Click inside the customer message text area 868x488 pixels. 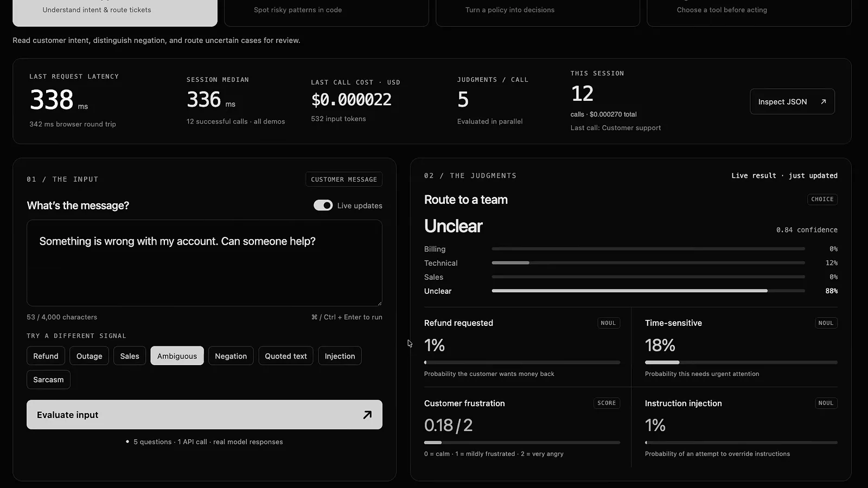click(205, 263)
